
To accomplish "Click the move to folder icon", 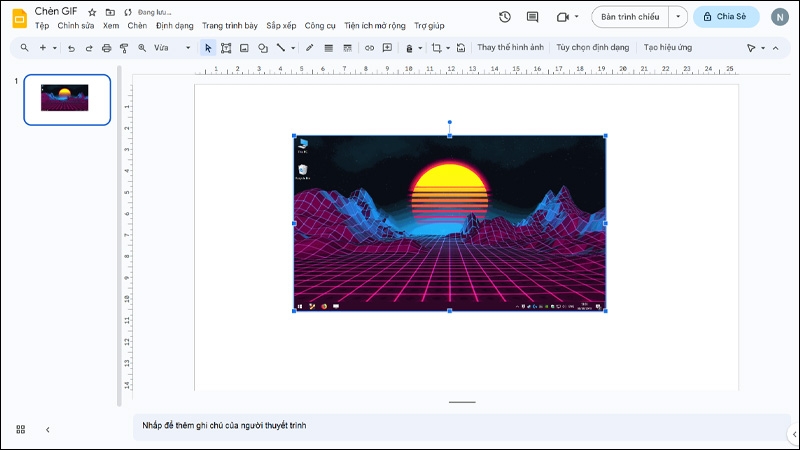I will point(110,12).
